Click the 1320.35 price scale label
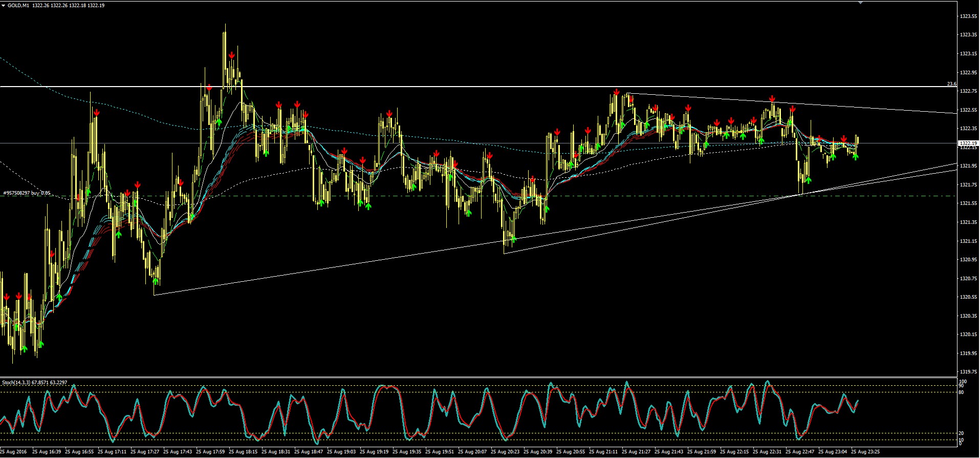This screenshot has height=458, width=980. tap(969, 316)
